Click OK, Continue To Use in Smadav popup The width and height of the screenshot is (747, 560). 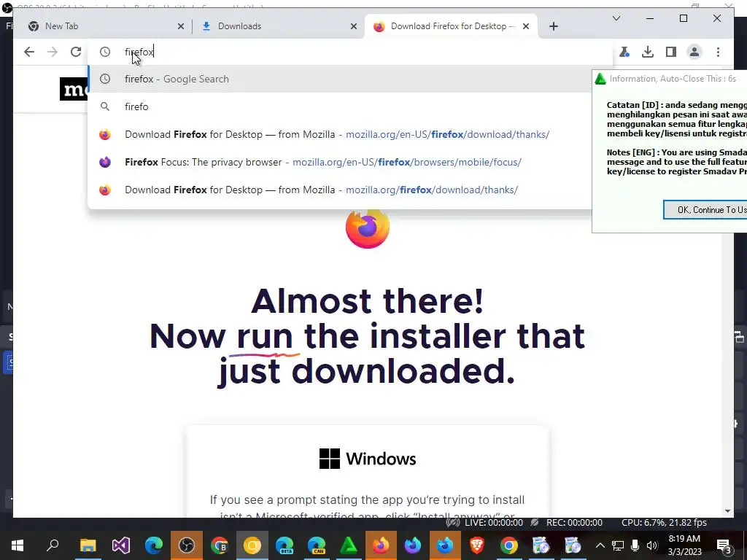coord(705,209)
